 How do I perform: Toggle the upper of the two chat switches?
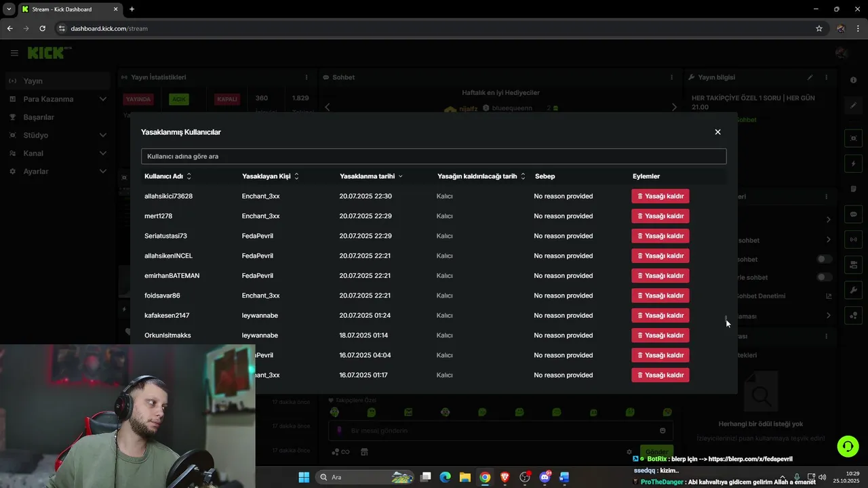coord(824,259)
